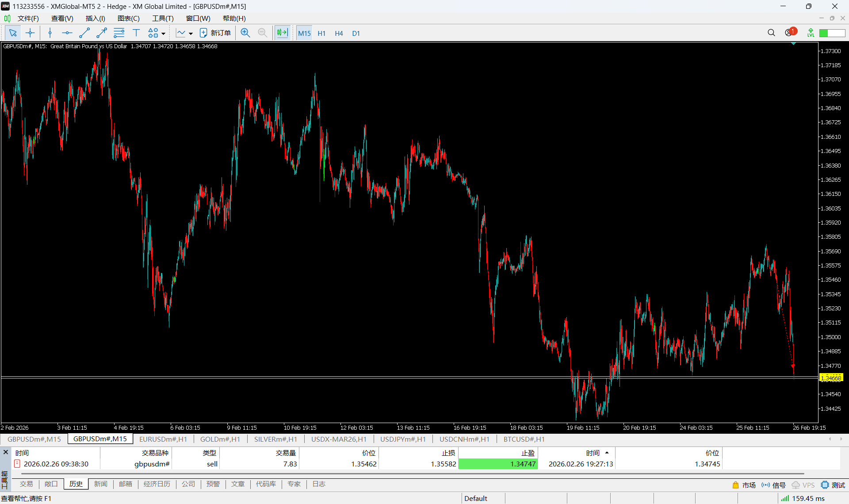Pick the trendline drawing tool
This screenshot has width=849, height=504.
[84, 33]
